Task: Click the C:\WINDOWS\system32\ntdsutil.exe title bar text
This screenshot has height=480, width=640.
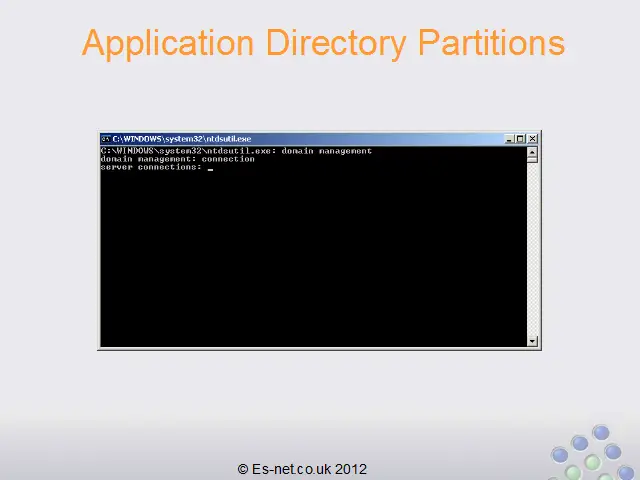Action: tap(182, 139)
